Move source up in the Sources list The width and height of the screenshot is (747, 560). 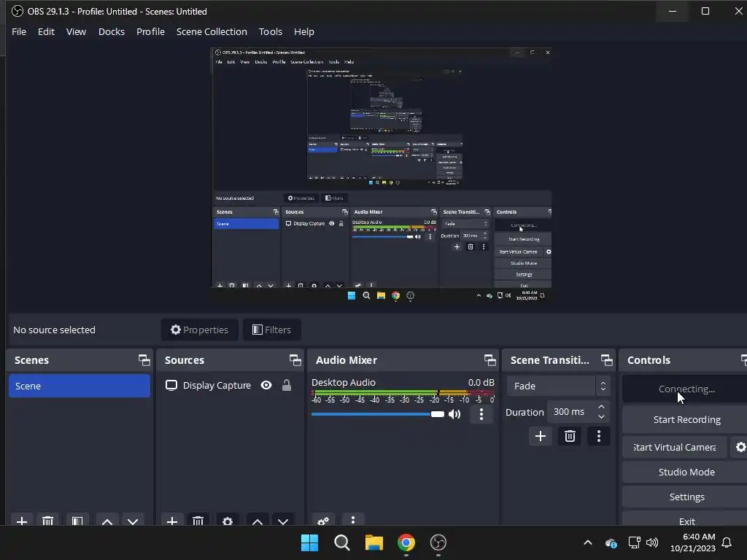tap(258, 521)
